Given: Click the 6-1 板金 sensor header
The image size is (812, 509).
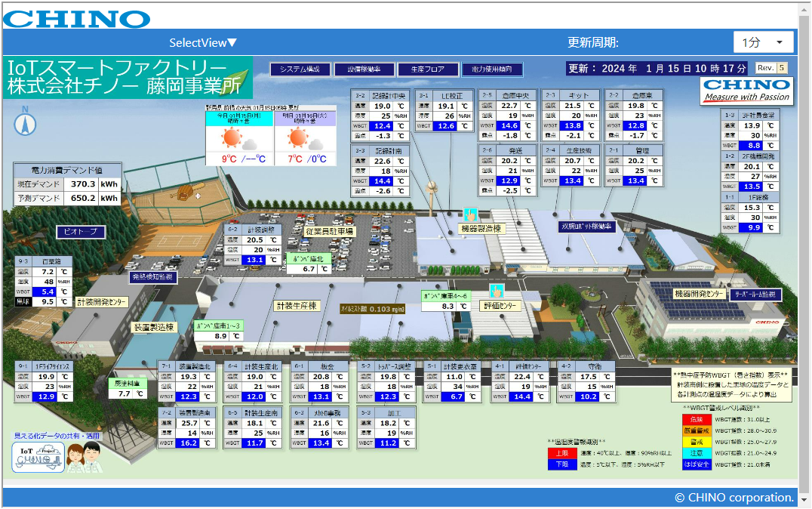Looking at the screenshot, I should coord(319,366).
